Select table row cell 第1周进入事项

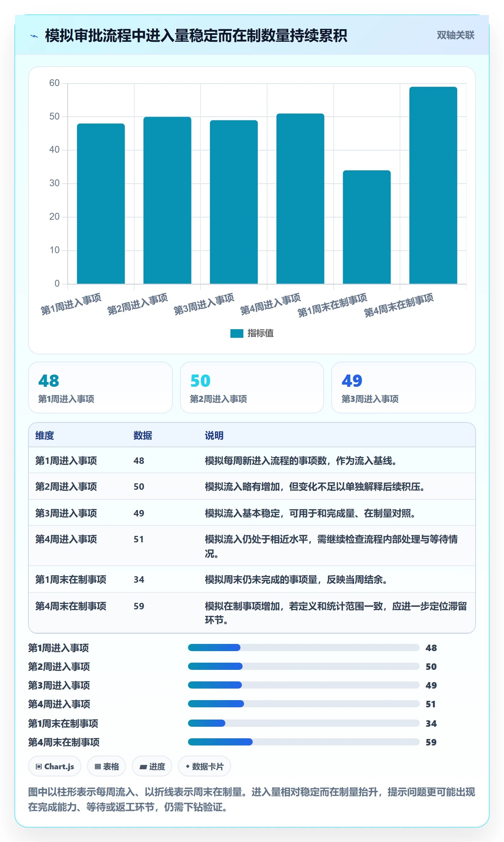click(x=66, y=461)
